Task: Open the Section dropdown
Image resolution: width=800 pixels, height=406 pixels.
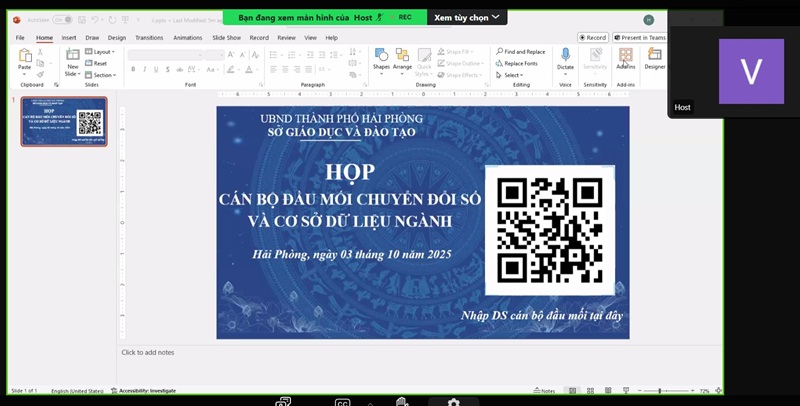Action: point(102,75)
